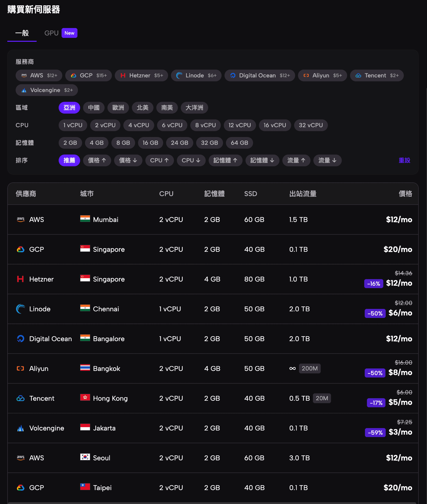The width and height of the screenshot is (427, 504).
Task: Click GCP logo in Taipei row
Action: click(20, 488)
